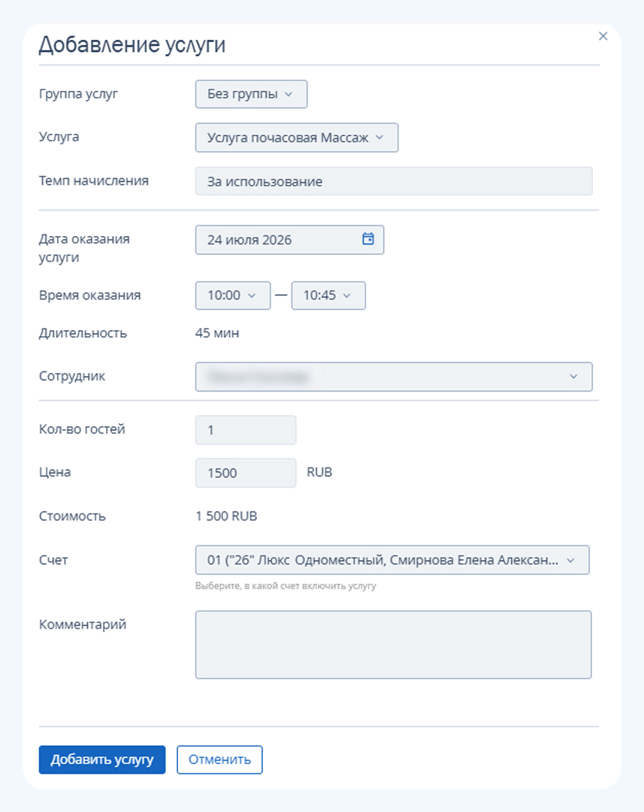Click the Темп начисления field

click(x=394, y=181)
